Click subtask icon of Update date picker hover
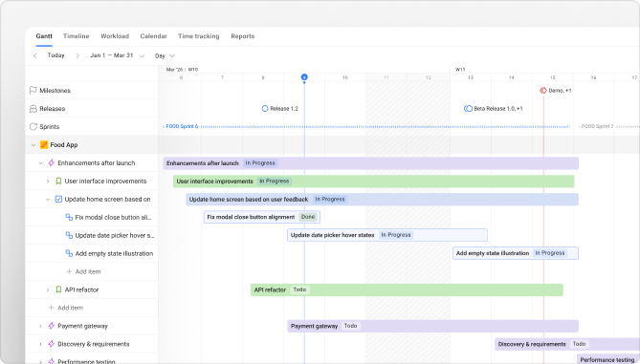 pos(70,235)
